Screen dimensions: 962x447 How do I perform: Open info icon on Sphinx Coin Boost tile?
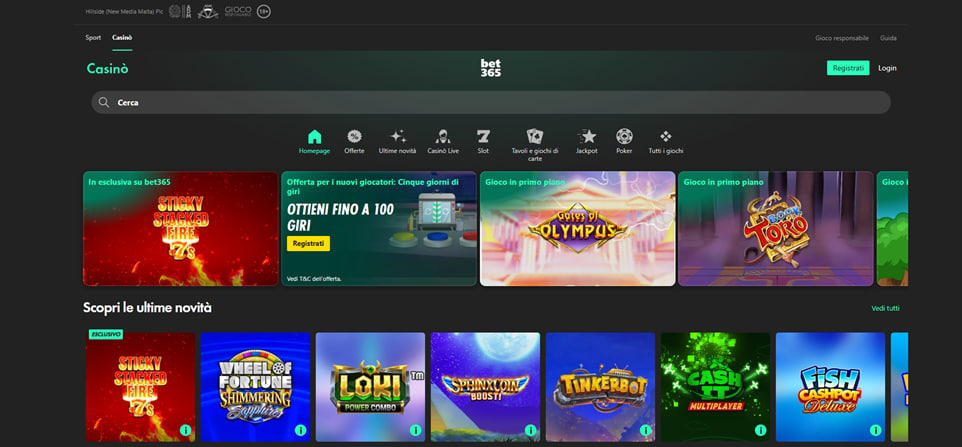530,430
